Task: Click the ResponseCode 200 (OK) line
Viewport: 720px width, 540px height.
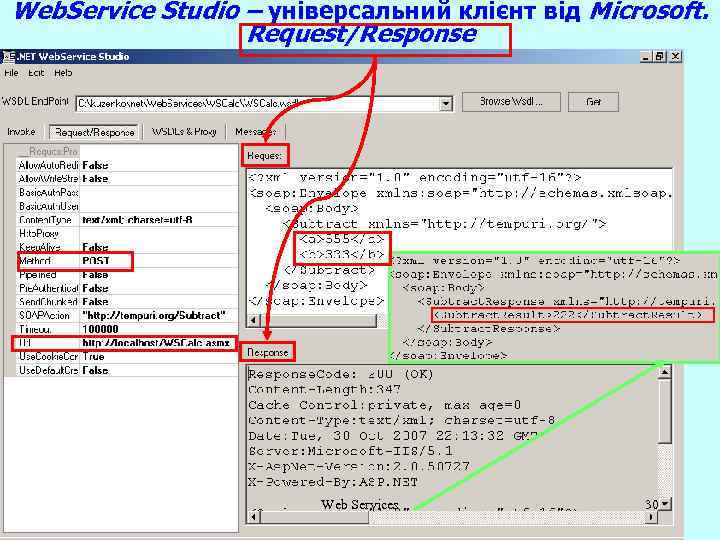Action: [x=341, y=374]
